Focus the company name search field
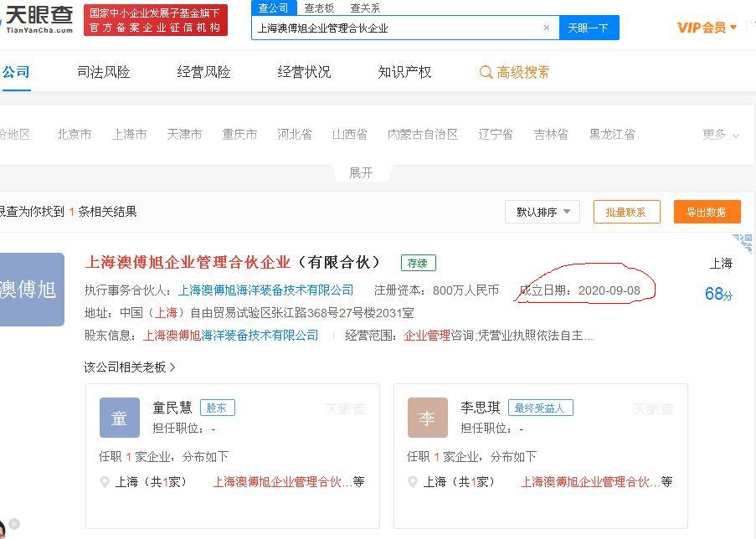 (x=399, y=28)
